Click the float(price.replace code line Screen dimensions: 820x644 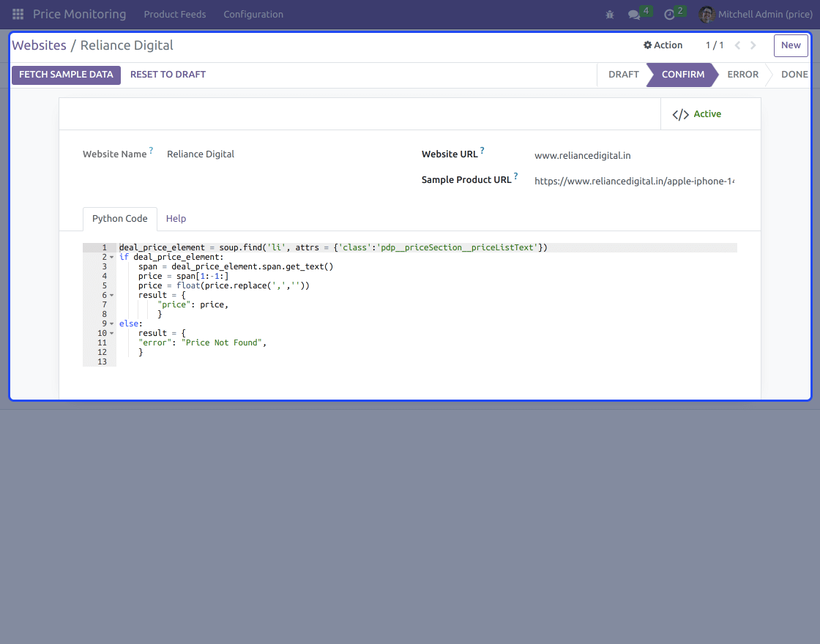(x=224, y=285)
